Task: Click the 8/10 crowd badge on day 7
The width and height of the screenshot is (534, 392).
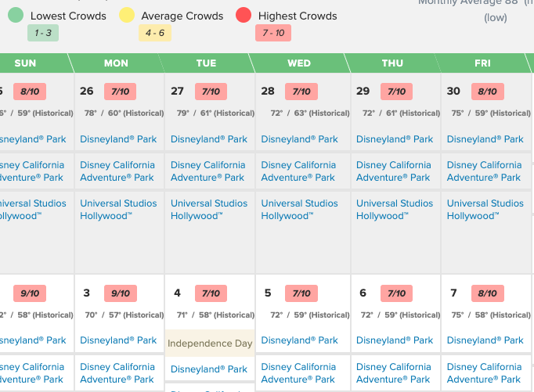Action: 487,293
